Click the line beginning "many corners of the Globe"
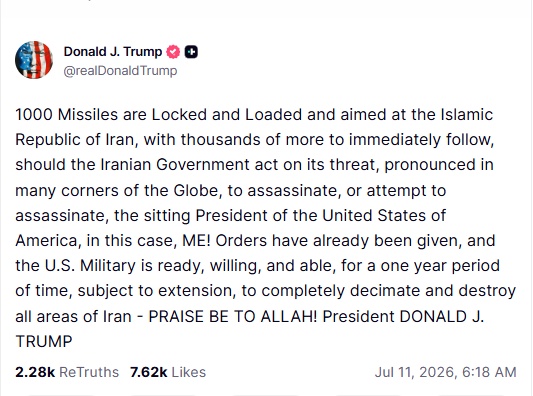Image resolution: width=533 pixels, height=396 pixels. click(x=230, y=190)
